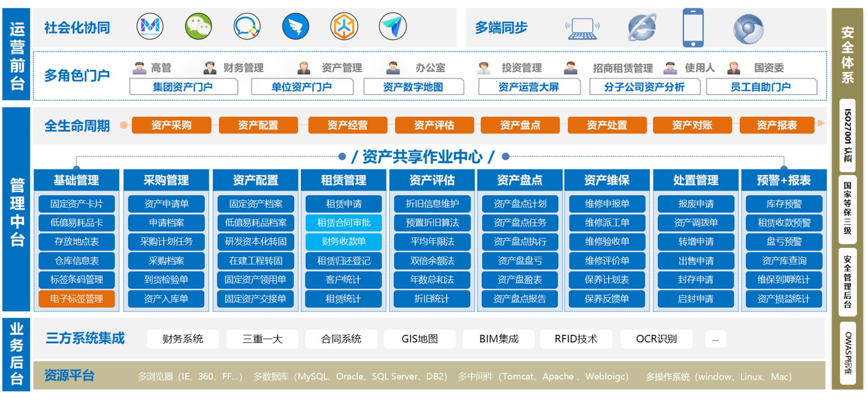Select the WeCom chat bubble icon
868x410 pixels.
247,27
